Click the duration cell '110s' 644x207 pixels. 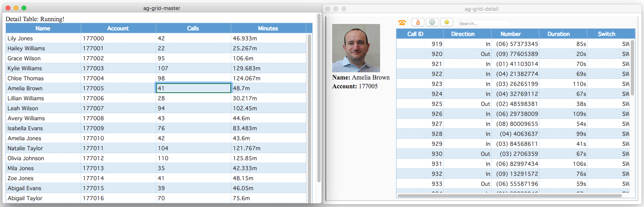563,84
